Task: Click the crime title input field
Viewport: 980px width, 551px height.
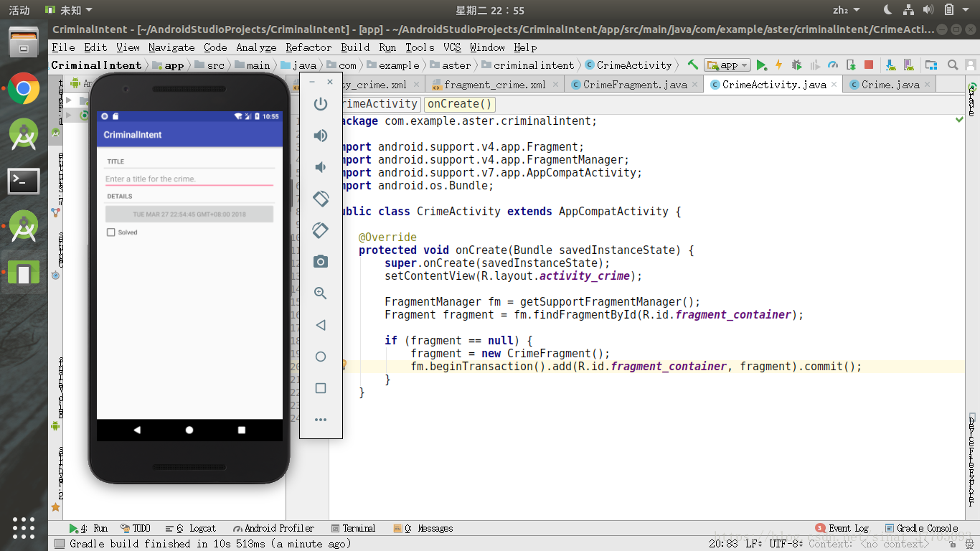Action: tap(189, 179)
